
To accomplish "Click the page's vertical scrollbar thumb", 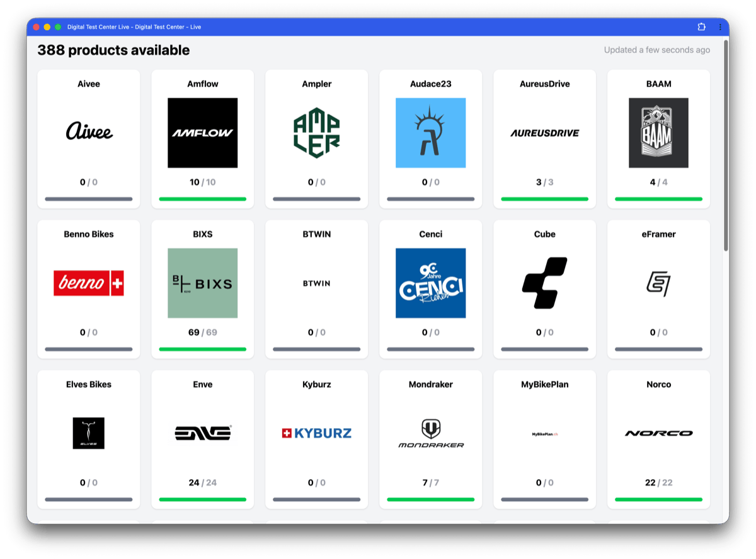I will [726, 145].
